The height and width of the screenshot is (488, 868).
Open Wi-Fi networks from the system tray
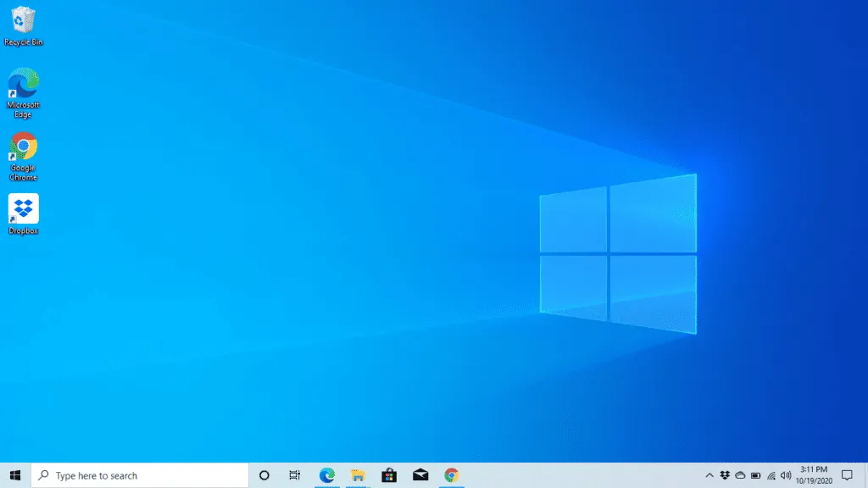click(771, 475)
